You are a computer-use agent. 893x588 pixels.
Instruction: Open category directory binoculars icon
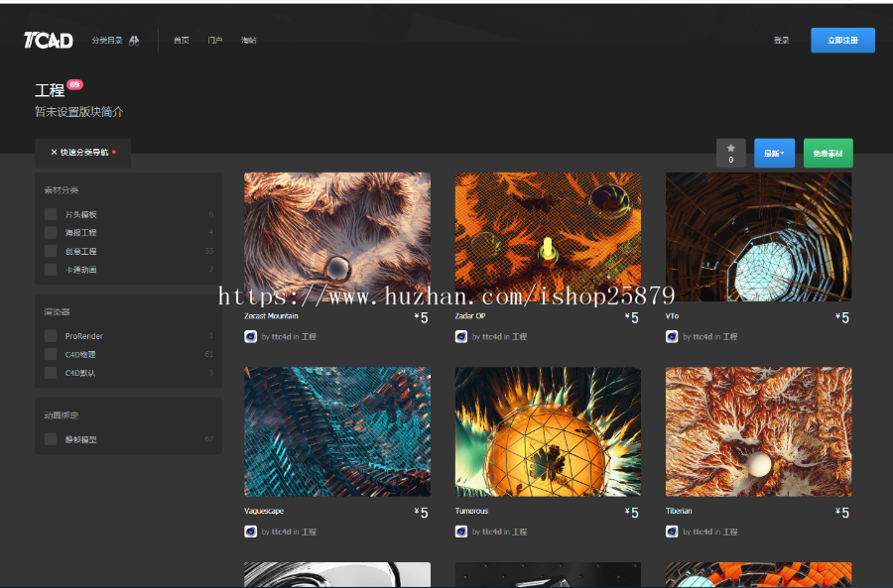pos(134,41)
